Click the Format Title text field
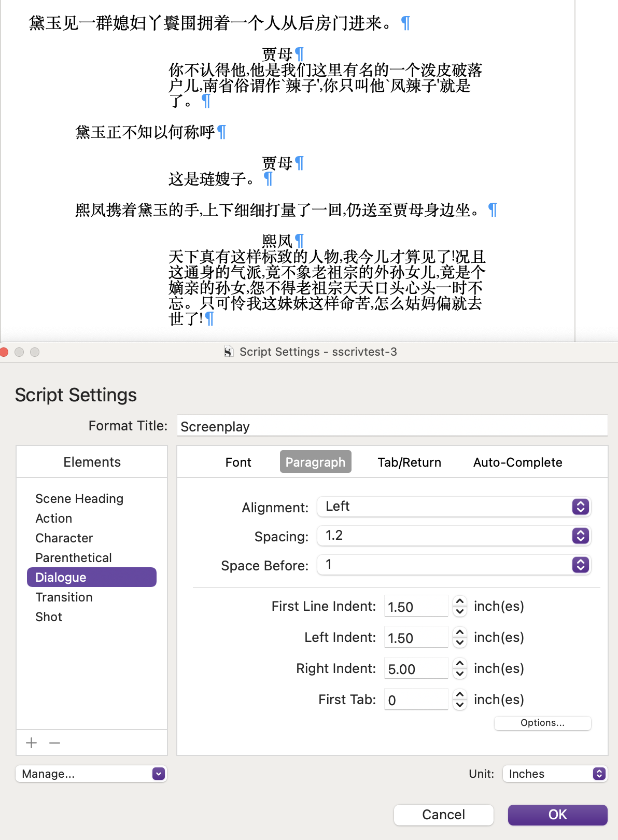This screenshot has width=618, height=840. click(x=392, y=426)
